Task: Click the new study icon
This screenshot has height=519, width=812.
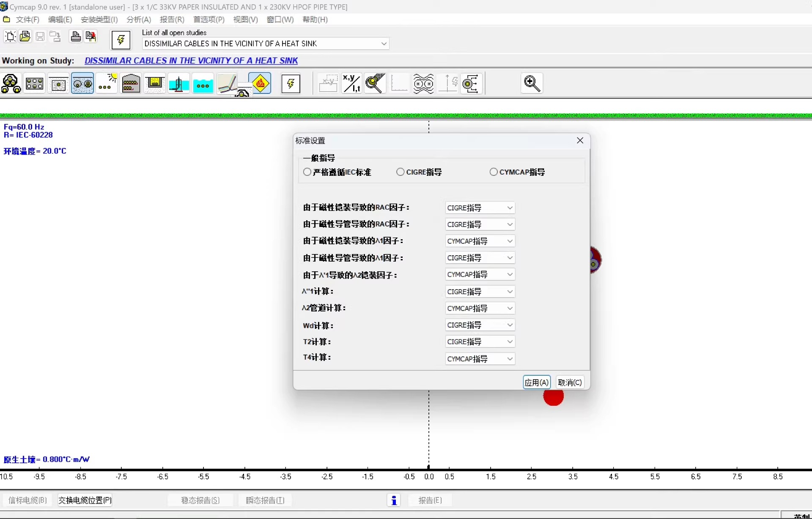Action: (x=10, y=36)
